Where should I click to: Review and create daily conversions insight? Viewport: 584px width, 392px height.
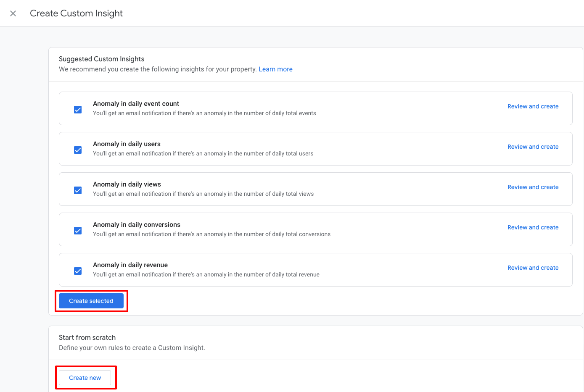click(x=533, y=227)
